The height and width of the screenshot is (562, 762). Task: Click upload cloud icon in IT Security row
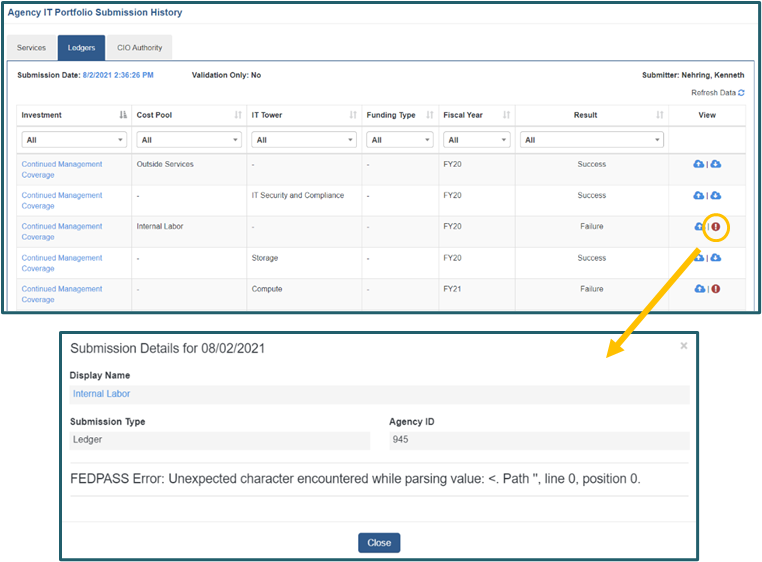pos(698,195)
